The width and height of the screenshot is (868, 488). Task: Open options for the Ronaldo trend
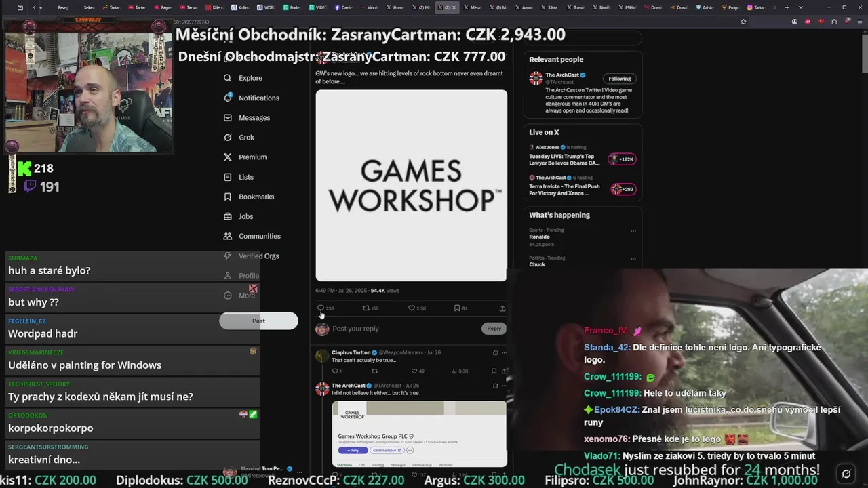633,230
